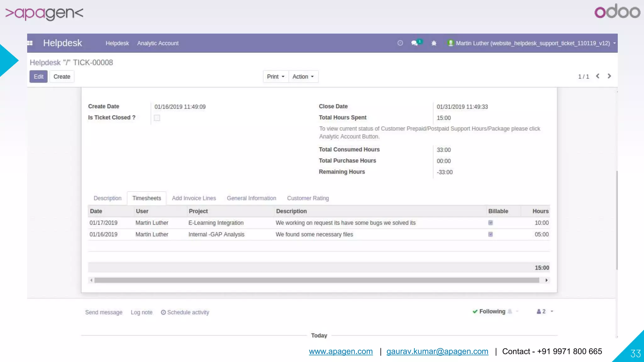Switch to the Add Invoice Lines tab
This screenshot has width=644, height=362.
click(194, 198)
